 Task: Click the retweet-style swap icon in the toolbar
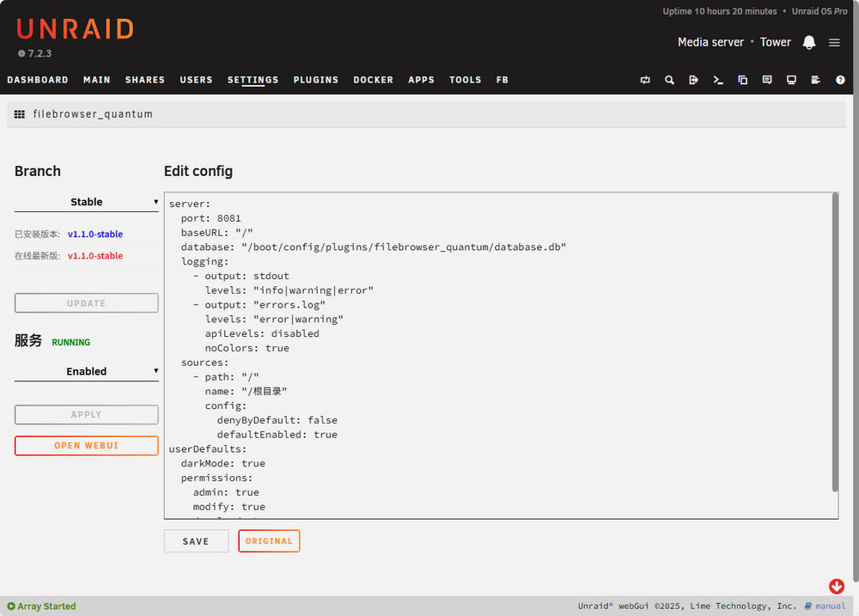click(645, 80)
